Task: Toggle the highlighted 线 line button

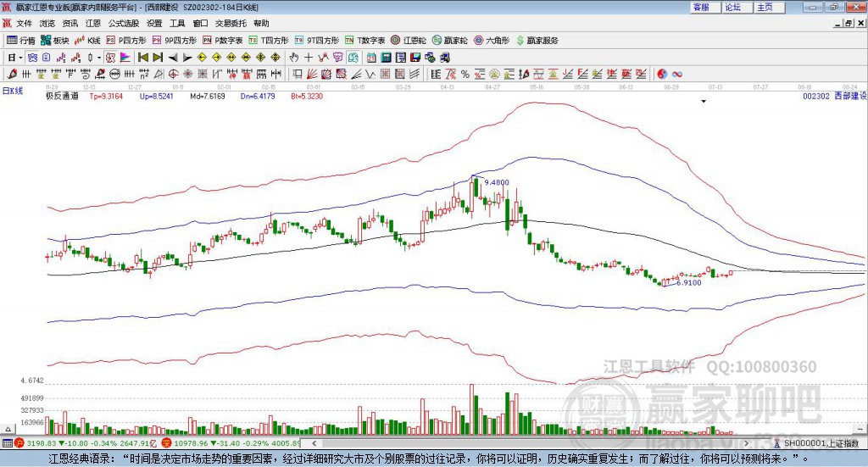Action: (353, 58)
